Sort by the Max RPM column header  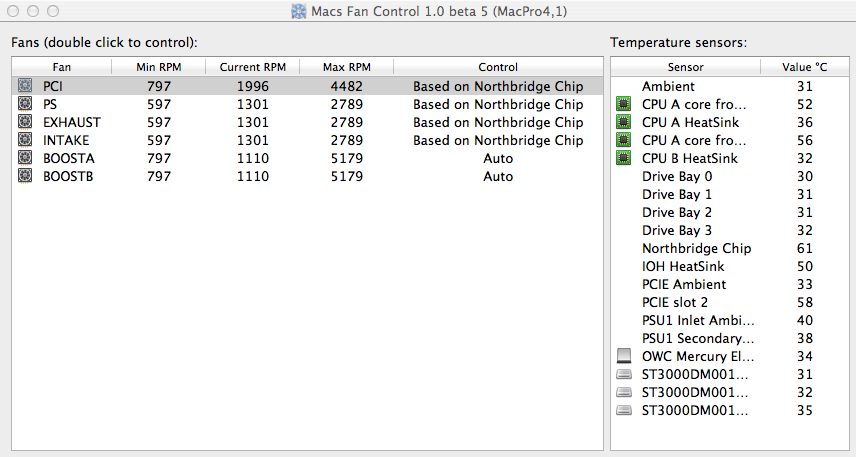tap(347, 67)
